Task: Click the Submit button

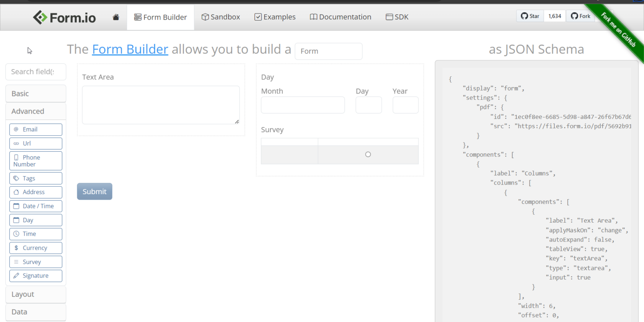Action: point(94,191)
